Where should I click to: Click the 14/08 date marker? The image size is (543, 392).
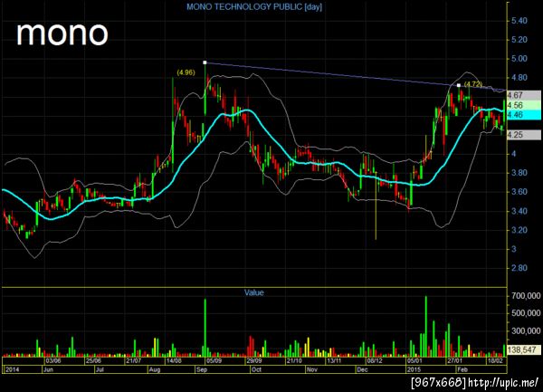tap(174, 361)
